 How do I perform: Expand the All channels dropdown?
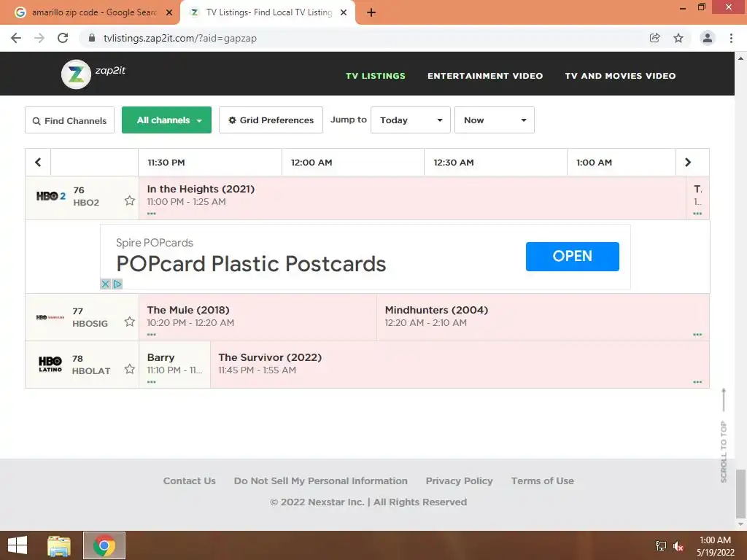[166, 120]
